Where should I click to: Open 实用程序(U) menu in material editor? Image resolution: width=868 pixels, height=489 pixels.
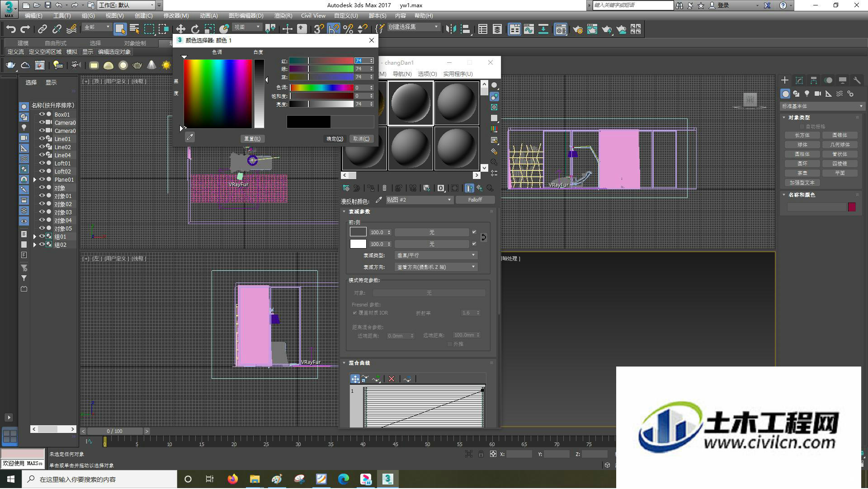pos(458,74)
